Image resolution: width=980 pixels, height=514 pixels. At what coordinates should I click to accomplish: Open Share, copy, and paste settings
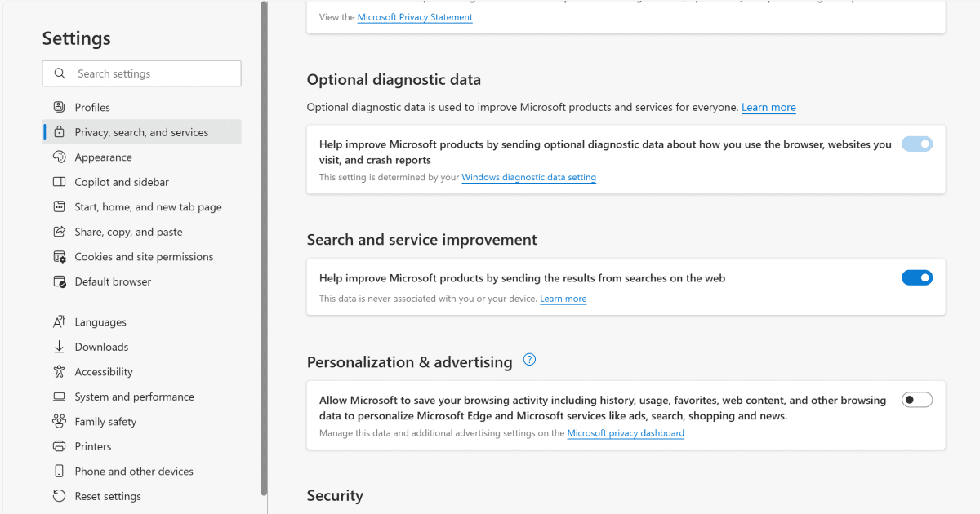(x=142, y=232)
